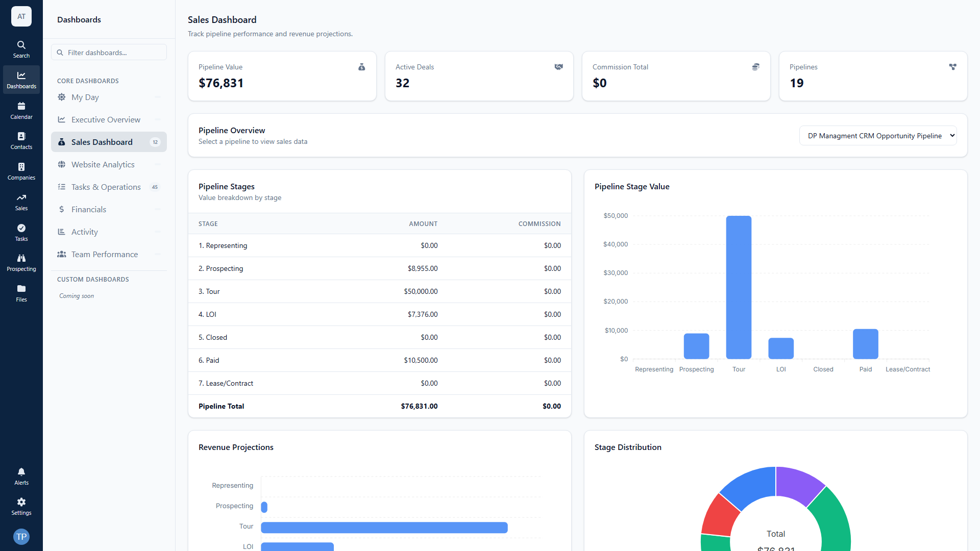This screenshot has height=551, width=980.
Task: Click the Prospecting bar in stage value chart
Action: click(x=696, y=346)
